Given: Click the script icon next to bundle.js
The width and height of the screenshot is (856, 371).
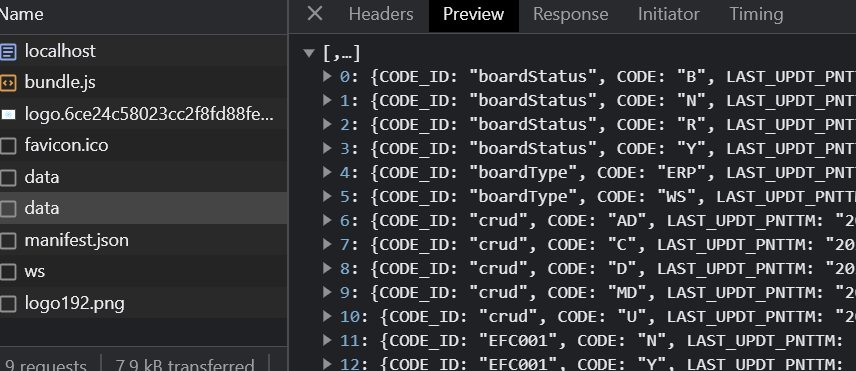Looking at the screenshot, I should pyautogui.click(x=8, y=82).
